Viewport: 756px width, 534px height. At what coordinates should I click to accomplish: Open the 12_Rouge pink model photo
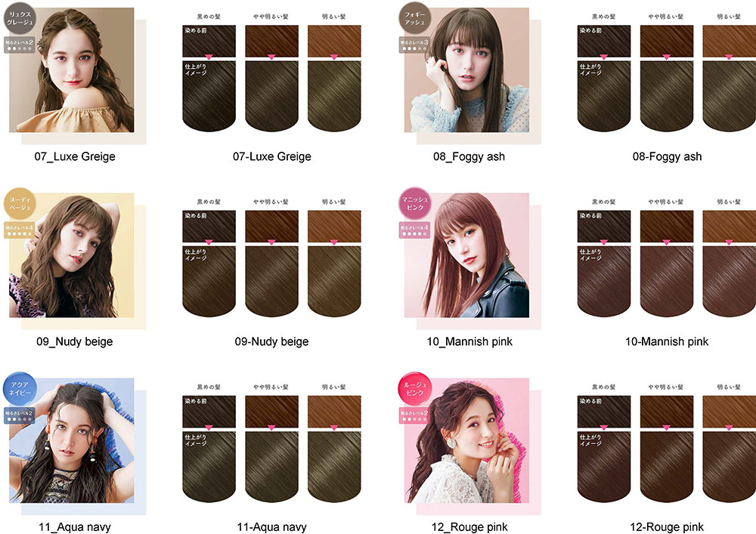(x=466, y=440)
